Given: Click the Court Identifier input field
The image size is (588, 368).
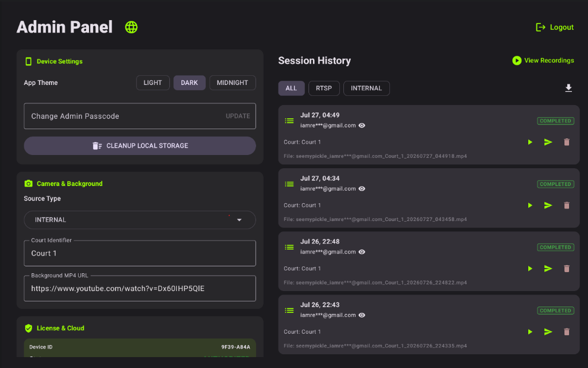Looking at the screenshot, I should coord(140,253).
